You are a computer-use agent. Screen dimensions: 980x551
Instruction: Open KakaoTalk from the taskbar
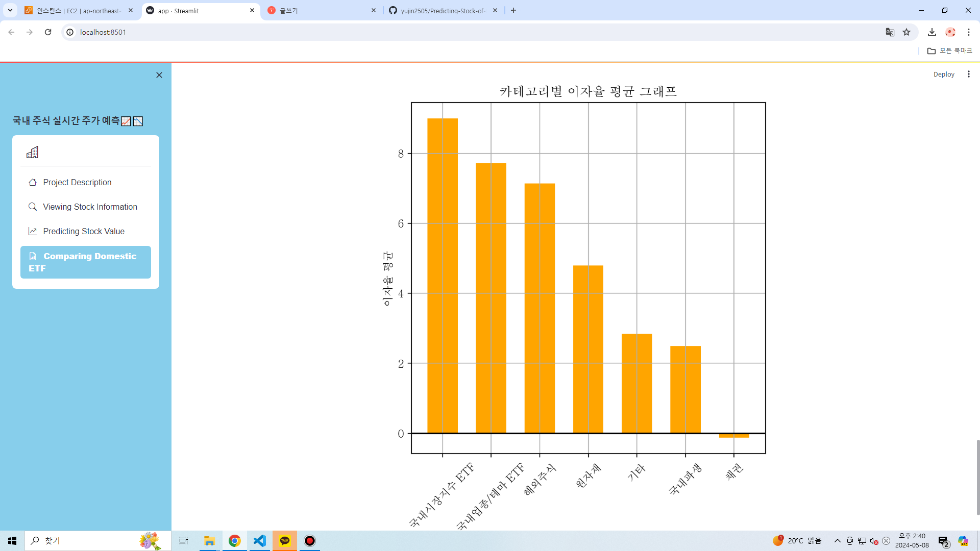(285, 541)
